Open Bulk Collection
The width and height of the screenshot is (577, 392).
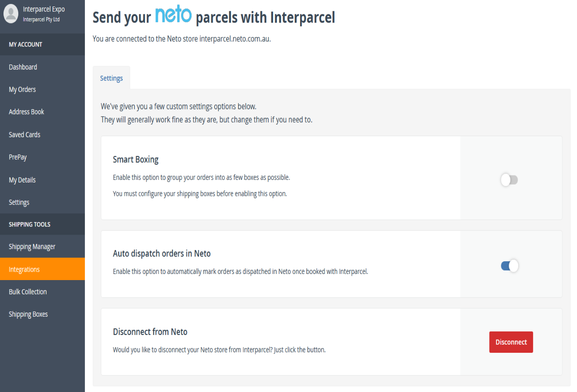click(x=27, y=291)
